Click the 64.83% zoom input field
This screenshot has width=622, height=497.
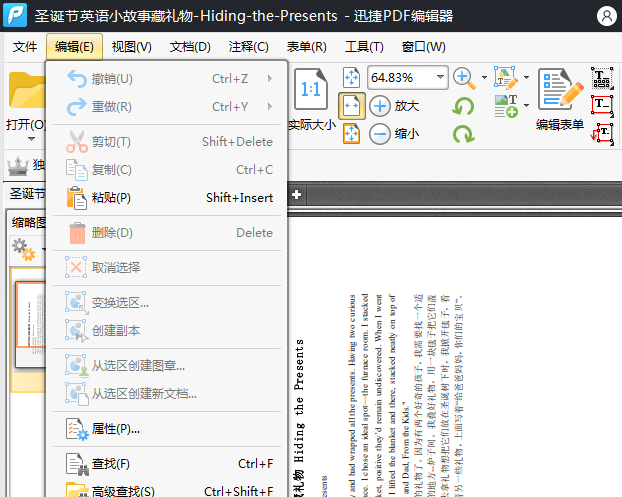[x=401, y=77]
